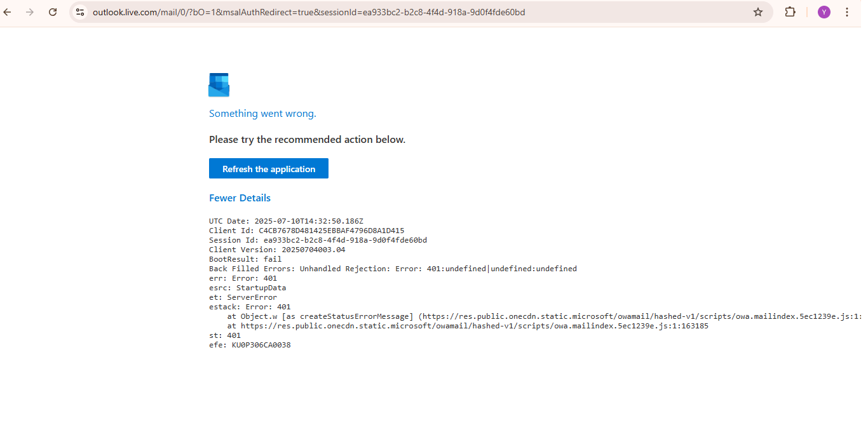Click the efe: KU0P306CA0038 line
868x437 pixels.
click(x=250, y=345)
